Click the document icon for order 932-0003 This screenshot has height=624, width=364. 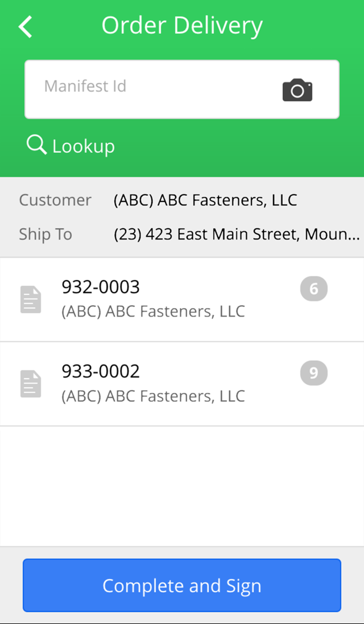tap(31, 299)
